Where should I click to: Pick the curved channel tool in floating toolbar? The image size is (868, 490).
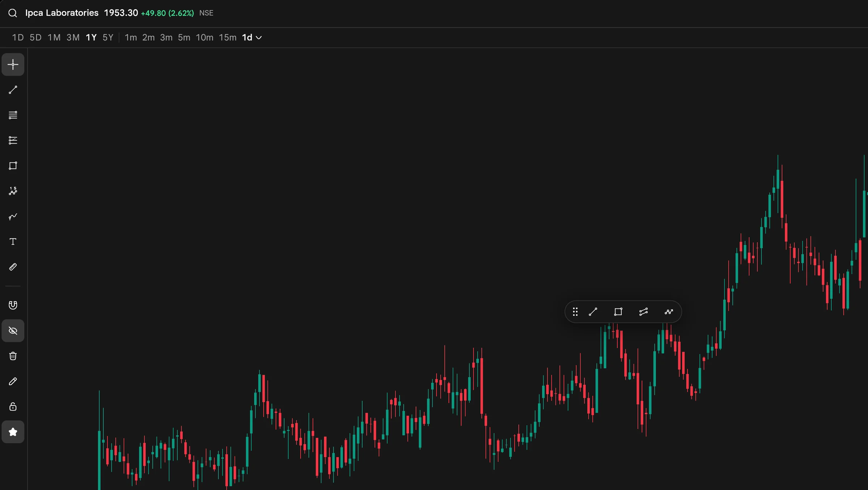(x=643, y=312)
